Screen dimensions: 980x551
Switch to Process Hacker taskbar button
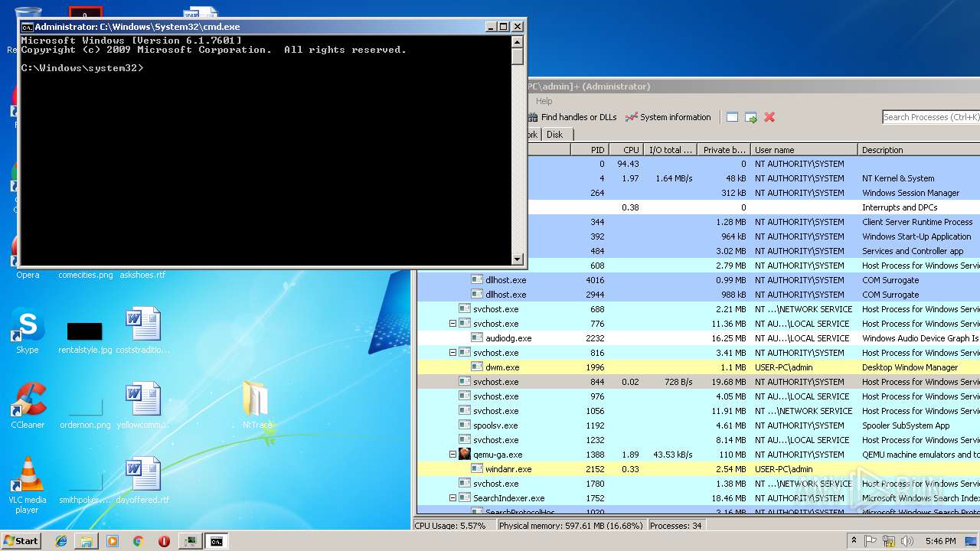191,541
